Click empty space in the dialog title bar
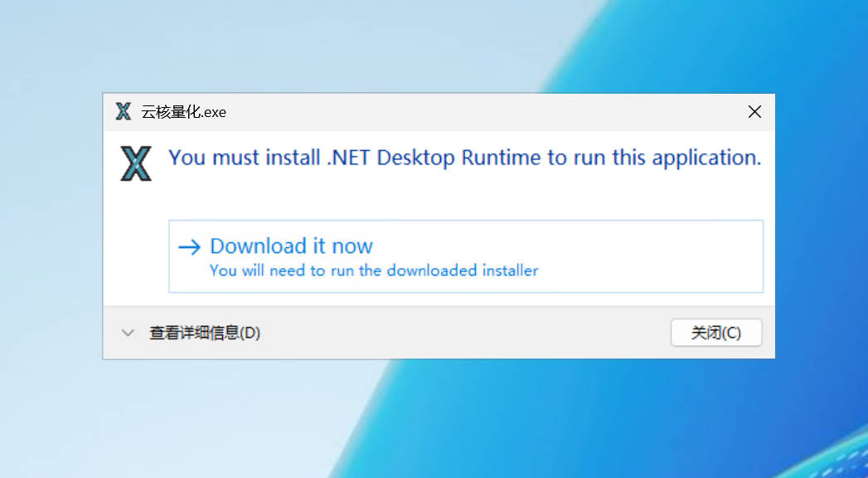Image resolution: width=868 pixels, height=478 pixels. [x=481, y=112]
